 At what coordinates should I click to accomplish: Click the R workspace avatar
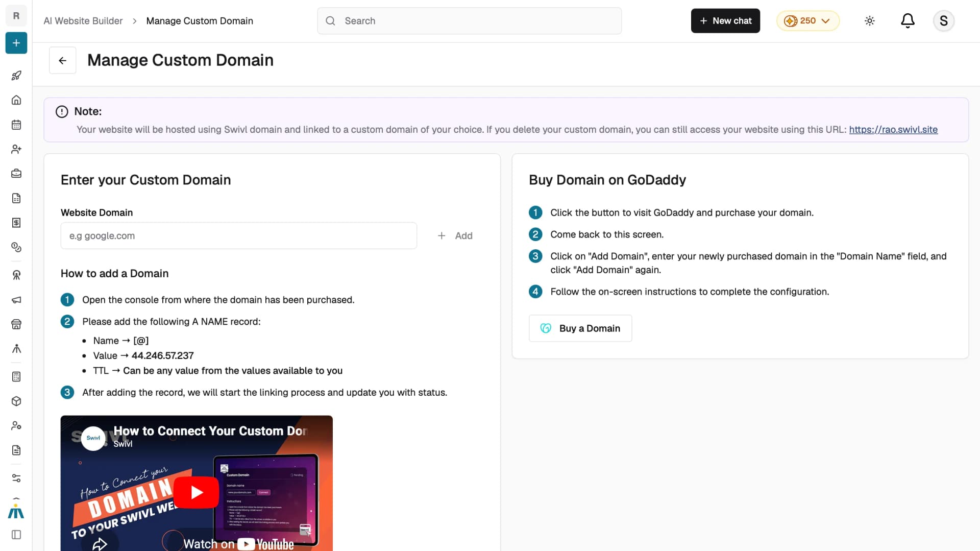coord(16,16)
